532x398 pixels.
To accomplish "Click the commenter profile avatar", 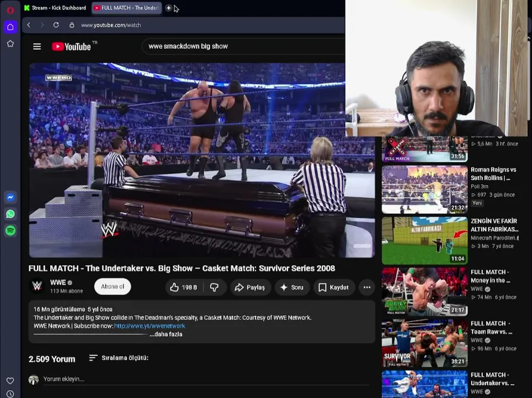I will [x=34, y=379].
